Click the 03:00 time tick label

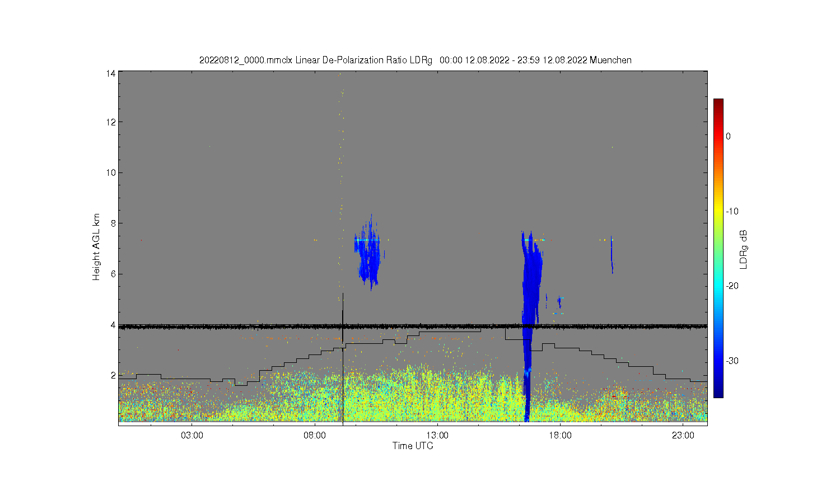192,435
